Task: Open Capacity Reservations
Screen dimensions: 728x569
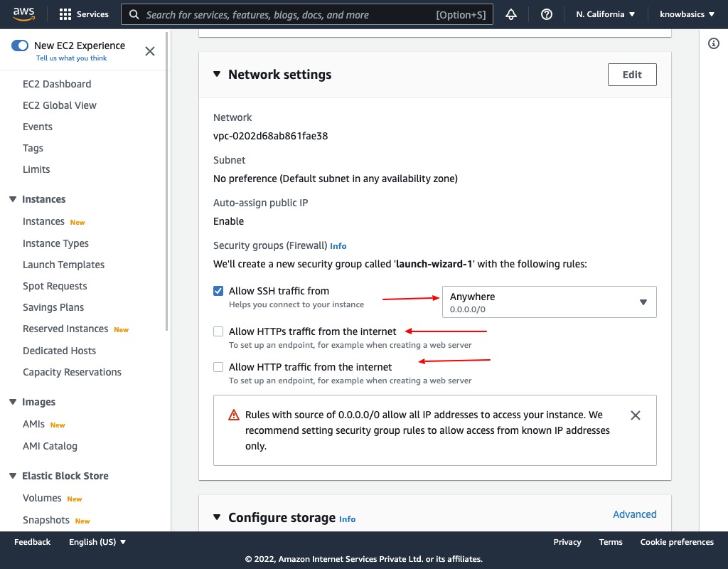Action: pyautogui.click(x=72, y=372)
